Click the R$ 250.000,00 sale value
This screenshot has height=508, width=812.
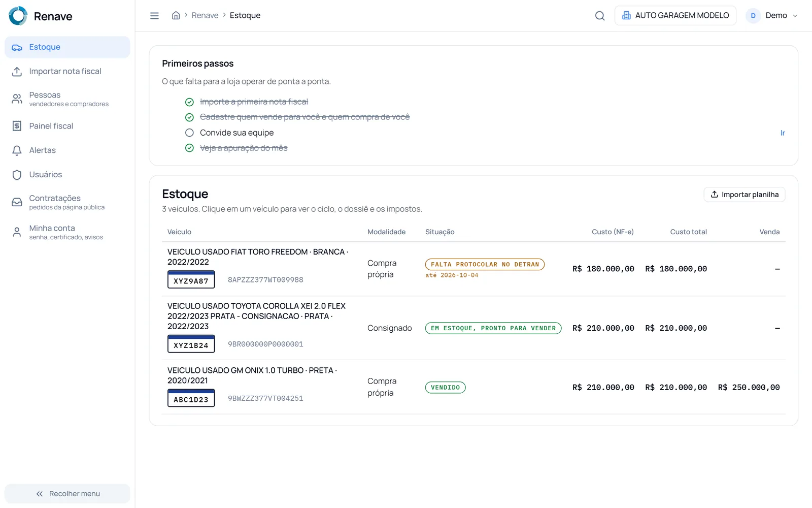(x=749, y=388)
